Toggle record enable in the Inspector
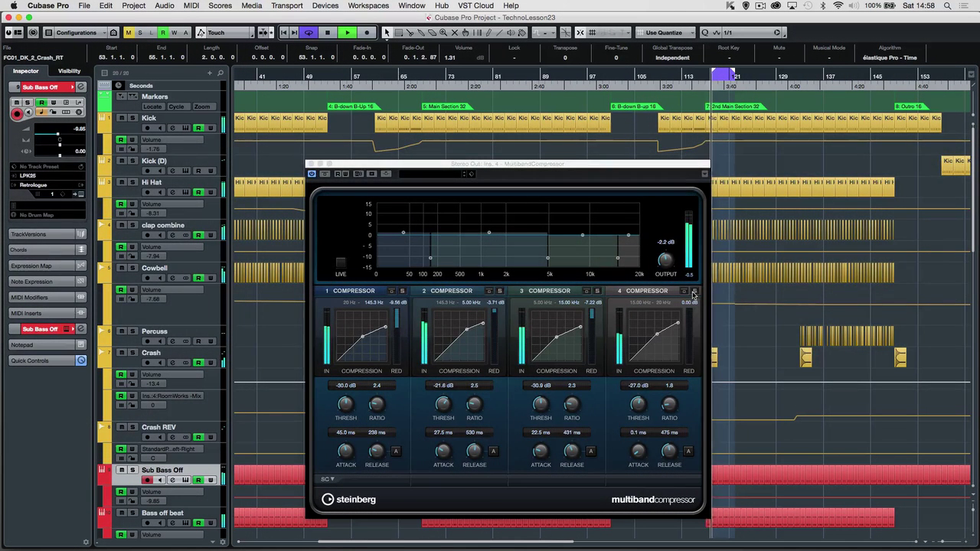Viewport: 980px width, 551px height. pos(17,113)
